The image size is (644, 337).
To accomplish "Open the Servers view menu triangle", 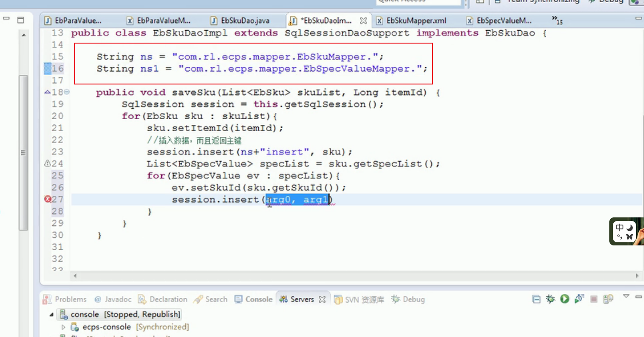I will pos(626,296).
